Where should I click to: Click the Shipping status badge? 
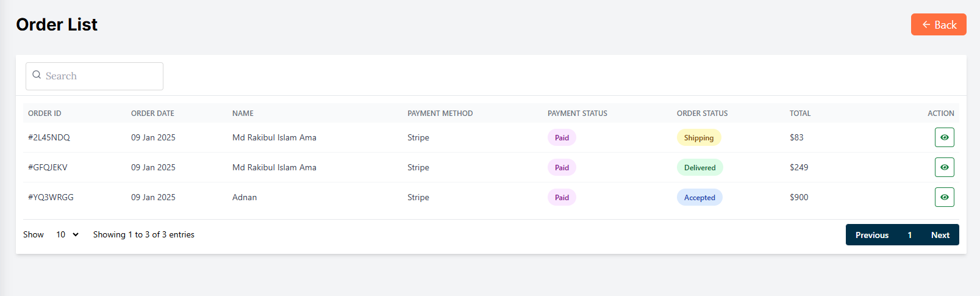[x=698, y=138]
